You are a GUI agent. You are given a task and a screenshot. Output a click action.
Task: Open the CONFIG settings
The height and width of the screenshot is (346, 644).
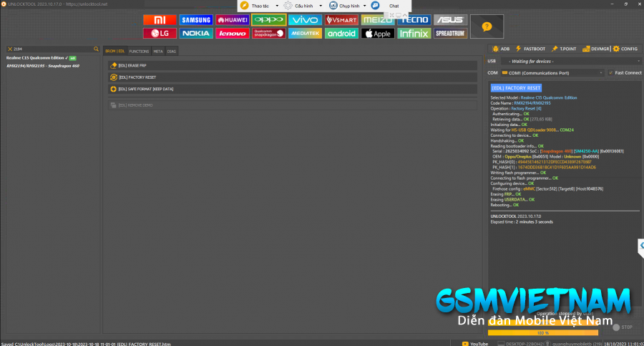point(625,49)
